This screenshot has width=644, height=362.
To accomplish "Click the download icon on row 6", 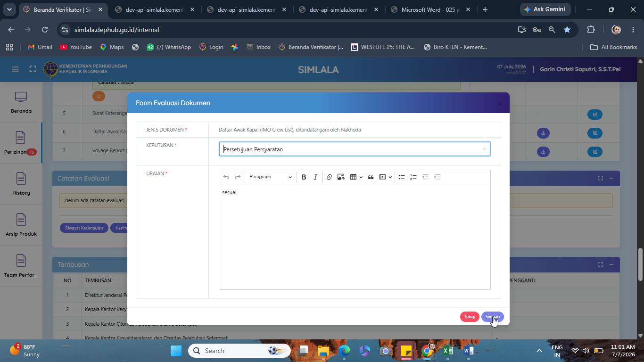I will click(543, 133).
